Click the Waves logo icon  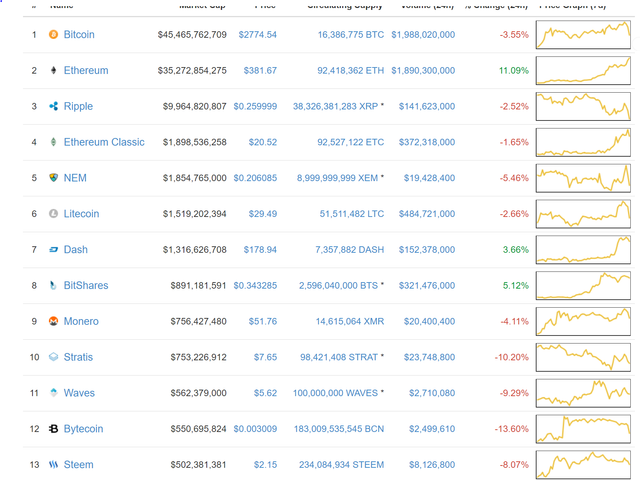pyautogui.click(x=53, y=393)
